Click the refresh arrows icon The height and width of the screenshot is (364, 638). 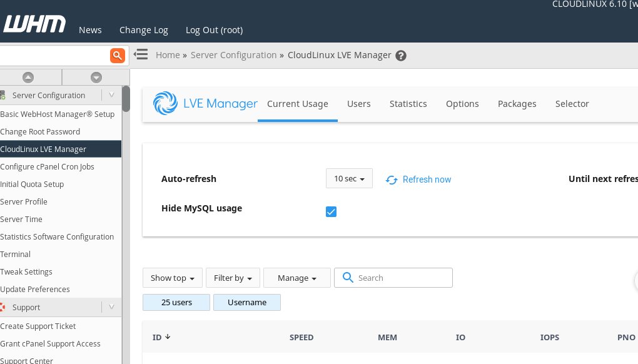click(392, 179)
